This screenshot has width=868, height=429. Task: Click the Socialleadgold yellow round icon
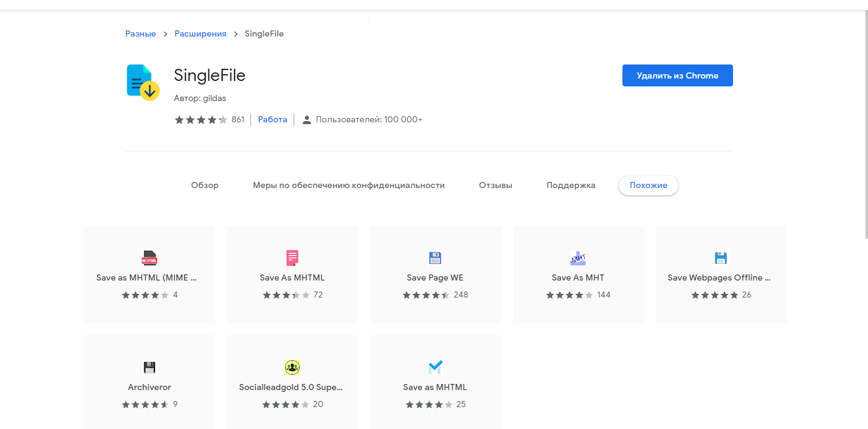(x=292, y=368)
